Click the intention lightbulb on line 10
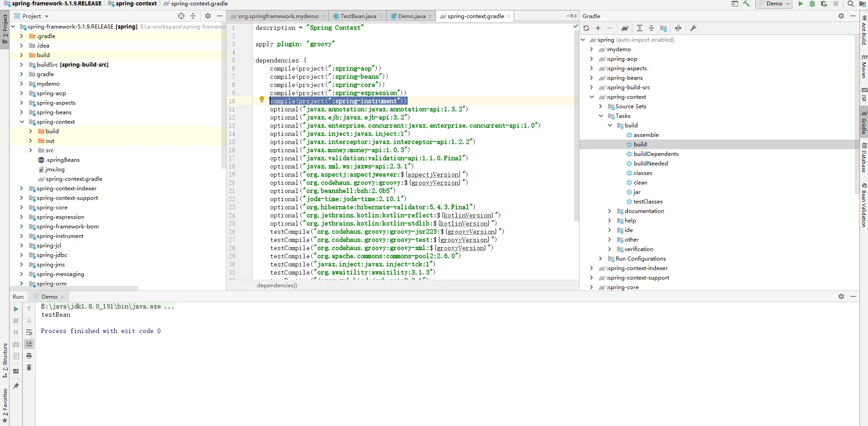This screenshot has width=868, height=426. (261, 100)
